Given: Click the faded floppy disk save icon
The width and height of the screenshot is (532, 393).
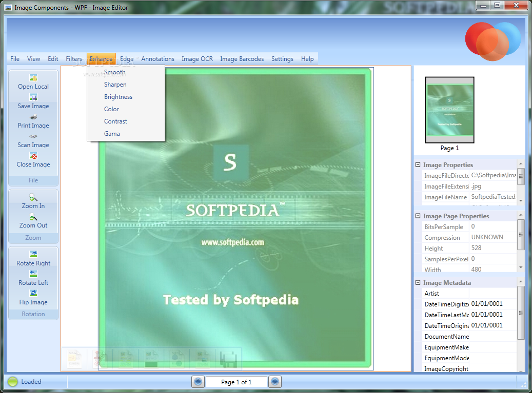Looking at the screenshot, I should click(x=228, y=359).
